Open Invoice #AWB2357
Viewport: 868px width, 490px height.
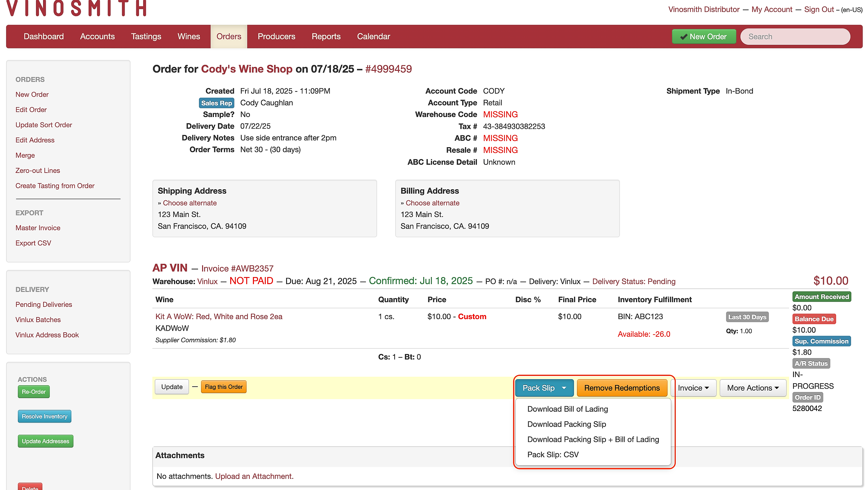tap(237, 269)
